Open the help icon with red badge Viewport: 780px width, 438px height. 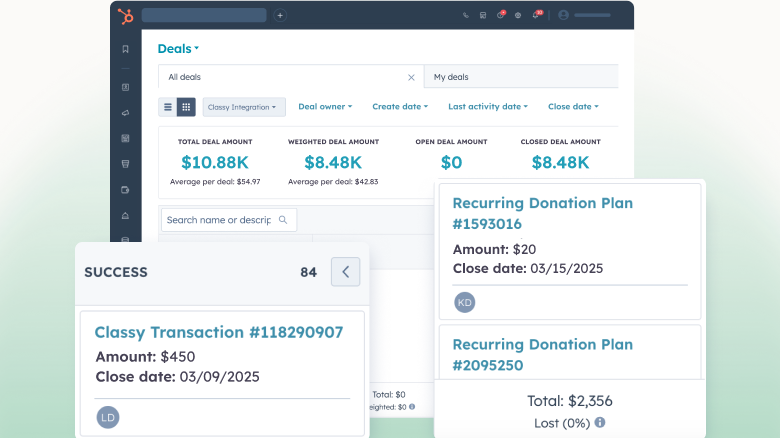point(500,15)
